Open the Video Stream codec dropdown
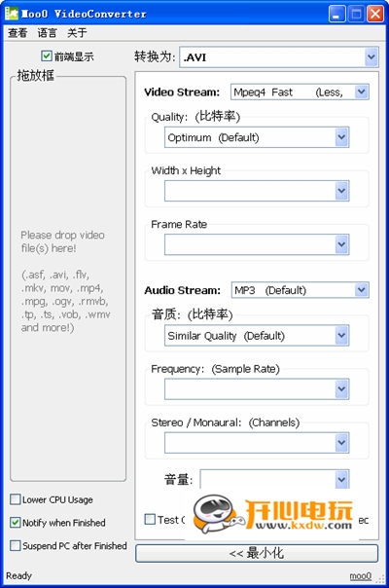Viewport: 389px width, 588px height. (300, 92)
